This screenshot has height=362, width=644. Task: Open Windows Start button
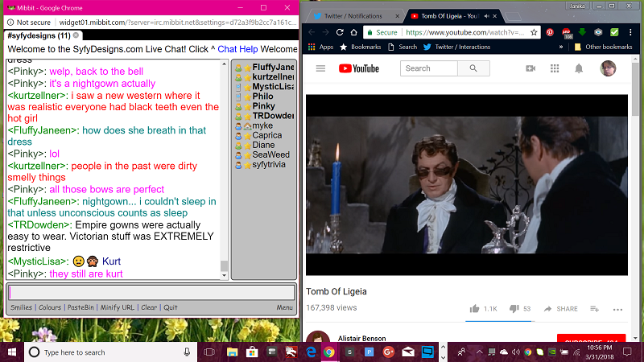[x=12, y=352]
